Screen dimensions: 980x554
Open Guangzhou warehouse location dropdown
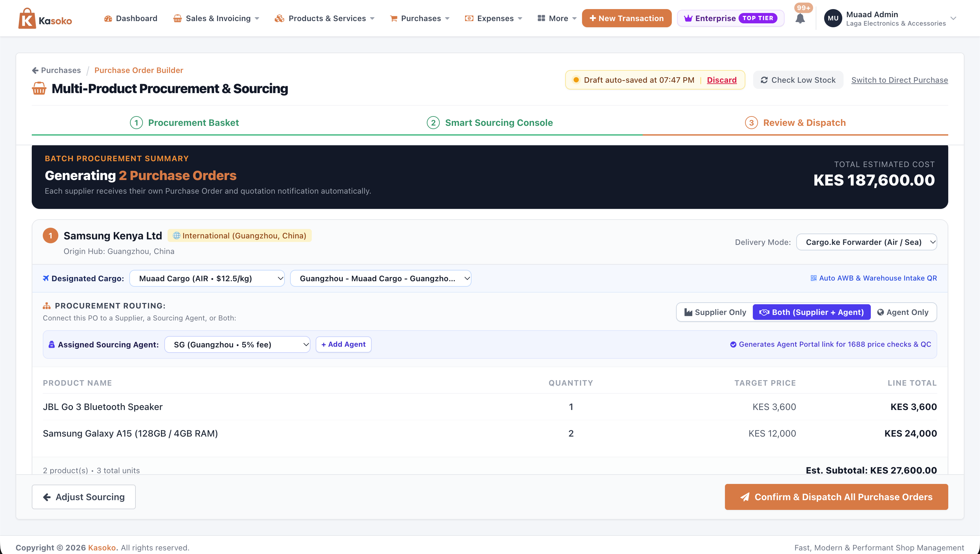(x=380, y=278)
